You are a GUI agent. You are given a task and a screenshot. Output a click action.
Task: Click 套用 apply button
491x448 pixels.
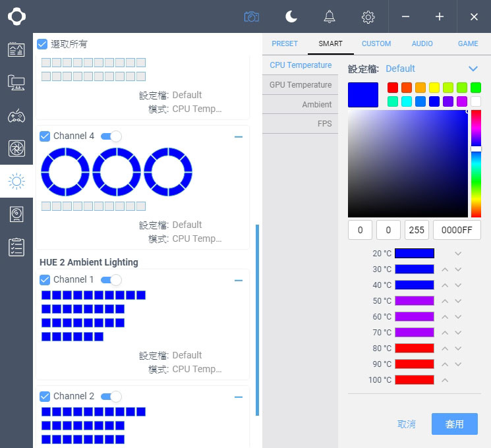(454, 424)
